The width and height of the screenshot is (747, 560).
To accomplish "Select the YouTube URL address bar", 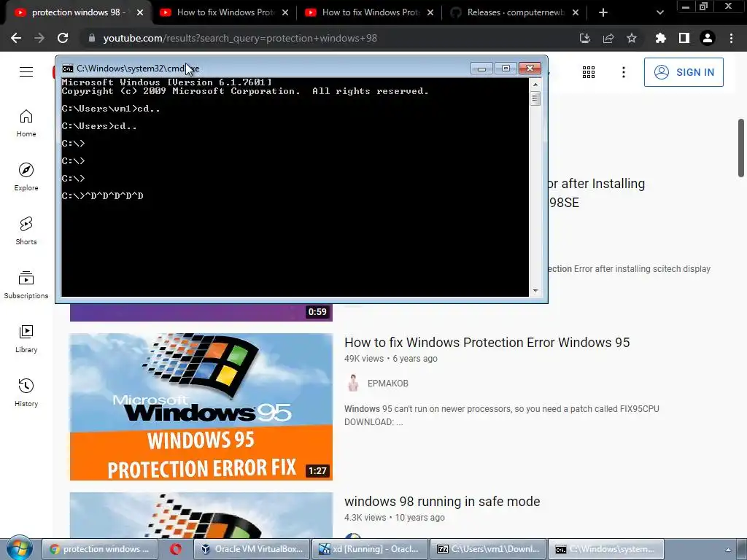I will pos(240,38).
